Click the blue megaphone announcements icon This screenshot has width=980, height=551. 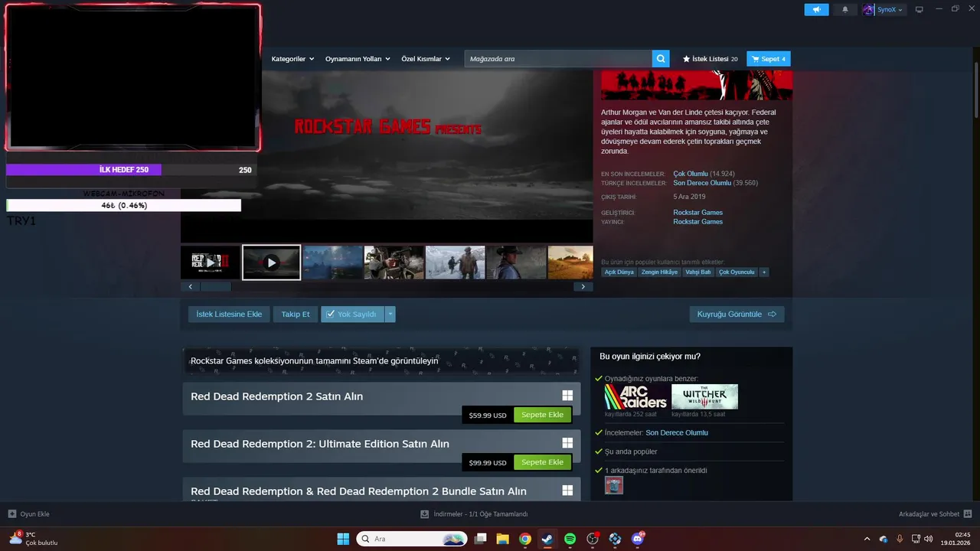[x=816, y=10]
